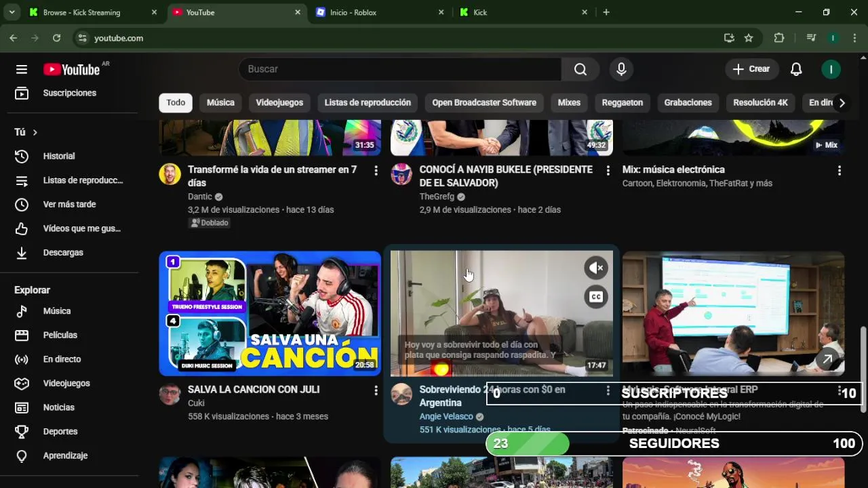Select the Reggaeton filter chip
The width and height of the screenshot is (868, 488).
pos(623,103)
